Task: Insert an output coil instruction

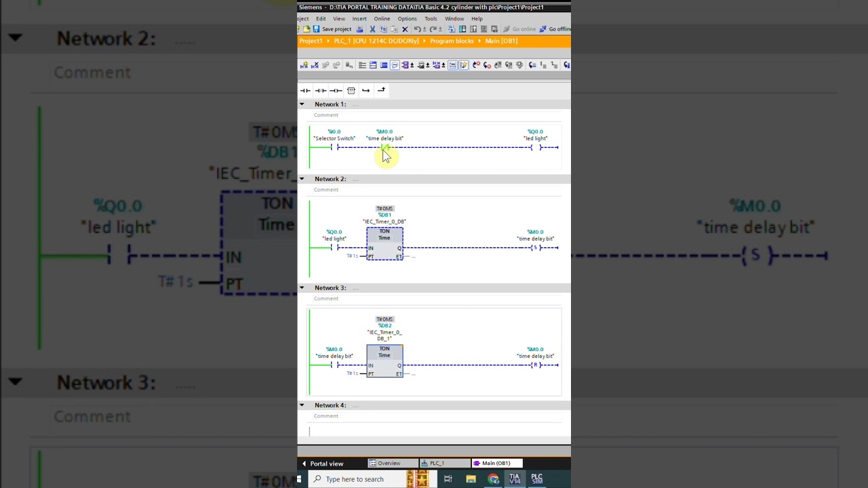Action: [x=336, y=90]
